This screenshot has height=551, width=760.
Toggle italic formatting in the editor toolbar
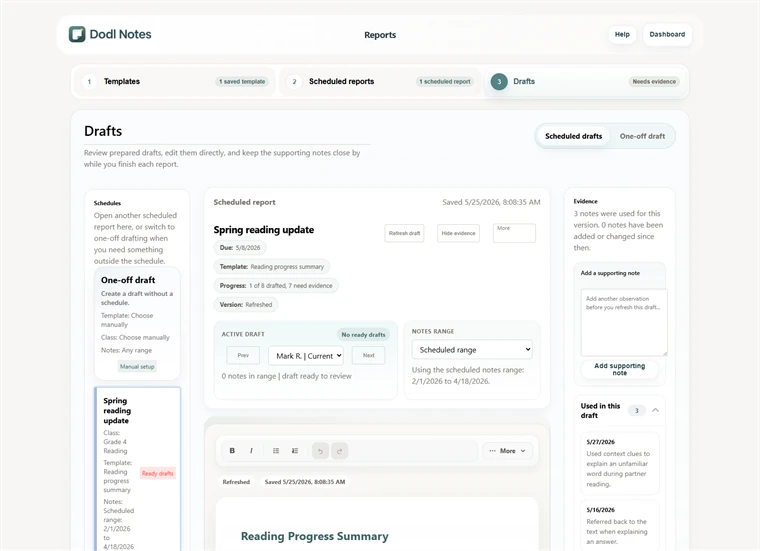coord(251,451)
